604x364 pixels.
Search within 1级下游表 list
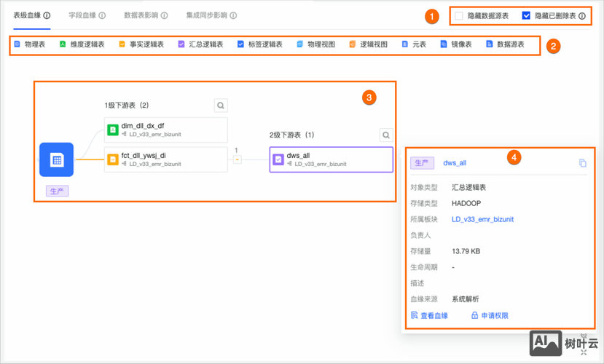221,106
